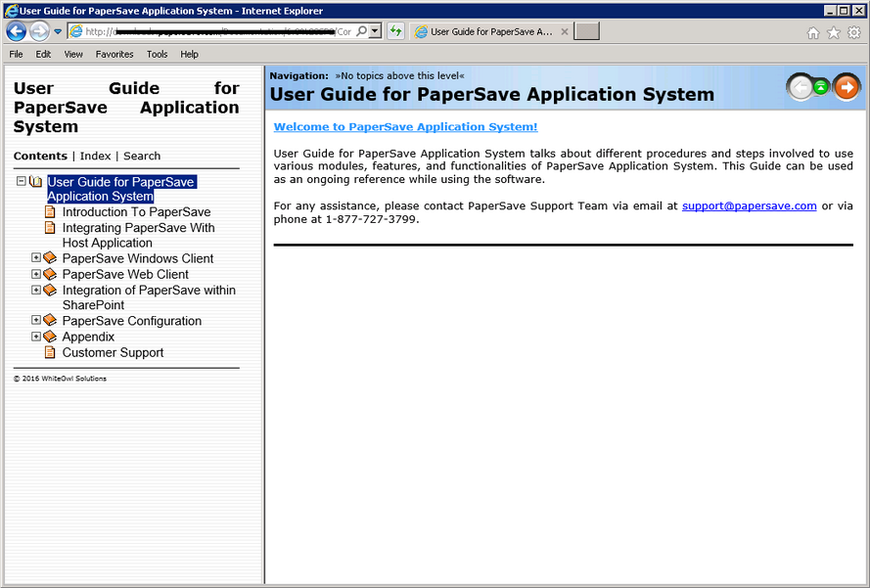870x588 pixels.
Task: Select the User Guide for PaperSave browser tab
Action: click(x=490, y=31)
